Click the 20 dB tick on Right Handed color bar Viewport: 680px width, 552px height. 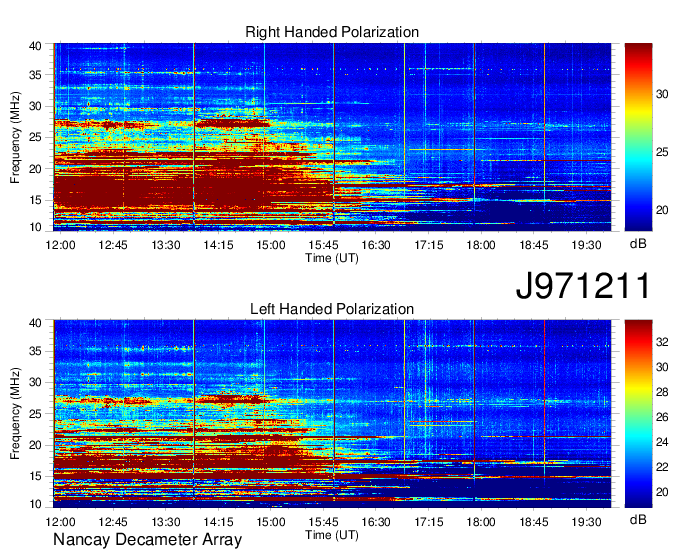click(x=662, y=210)
